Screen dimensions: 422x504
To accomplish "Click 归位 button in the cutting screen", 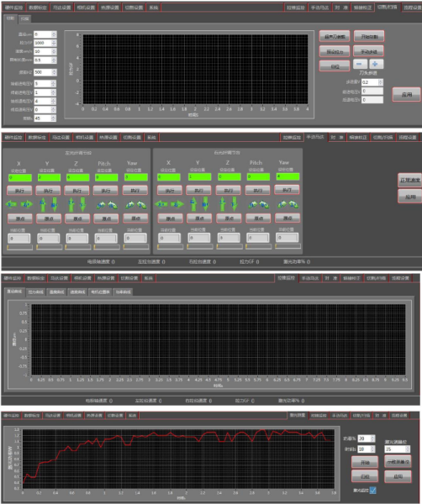I will (335, 66).
